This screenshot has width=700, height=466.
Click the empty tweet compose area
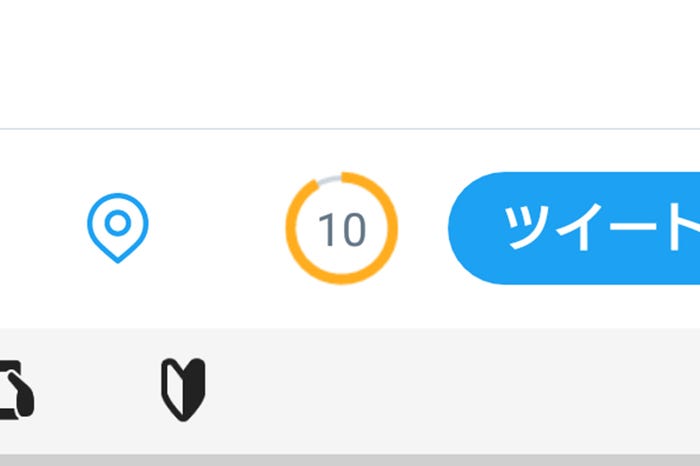[350, 60]
